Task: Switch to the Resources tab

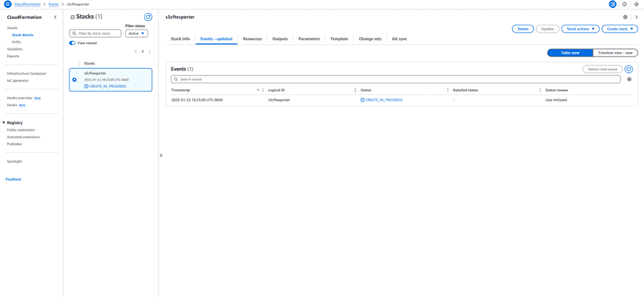Action: pyautogui.click(x=252, y=39)
